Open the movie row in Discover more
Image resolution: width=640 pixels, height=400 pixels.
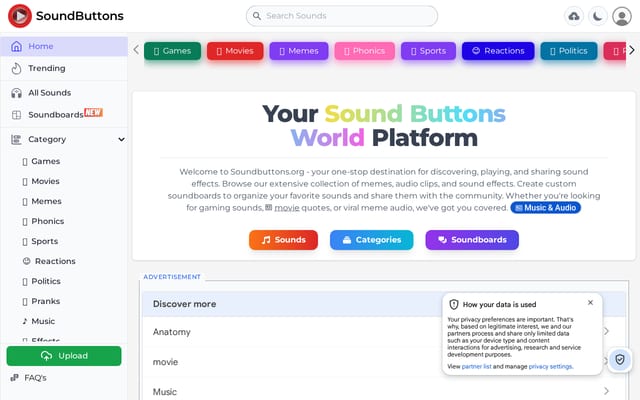tap(384, 362)
